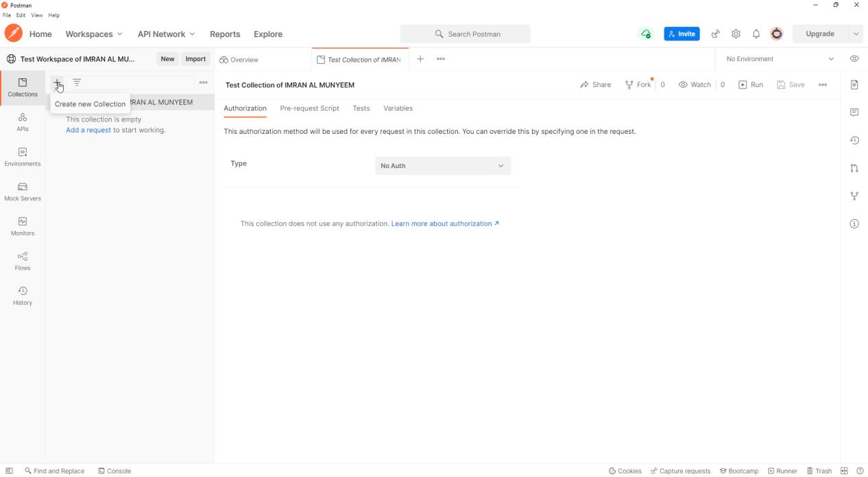Open the Auth Type dropdown showing No Auth

click(x=443, y=166)
